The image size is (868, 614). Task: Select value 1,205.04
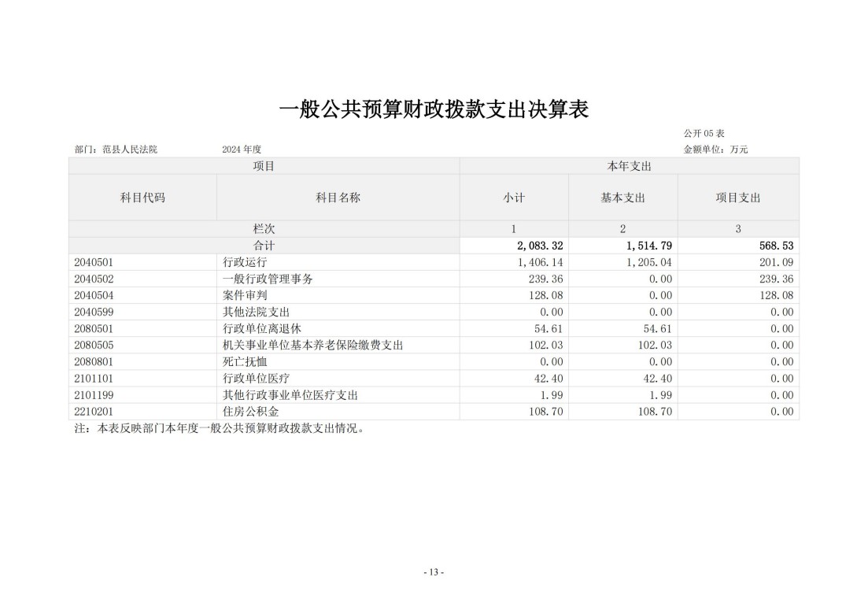(x=649, y=262)
